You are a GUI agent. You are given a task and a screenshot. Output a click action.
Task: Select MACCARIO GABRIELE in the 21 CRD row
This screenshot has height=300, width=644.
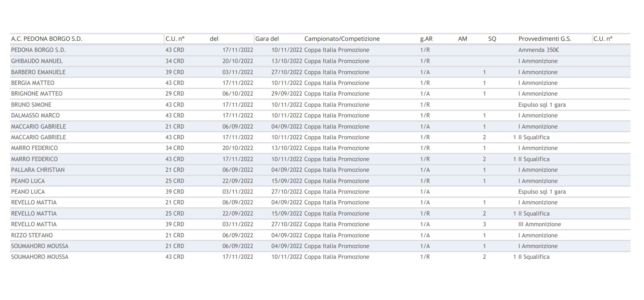point(38,127)
